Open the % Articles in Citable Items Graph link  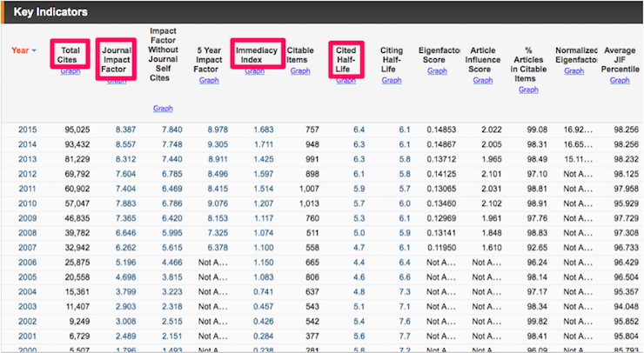[x=528, y=90]
